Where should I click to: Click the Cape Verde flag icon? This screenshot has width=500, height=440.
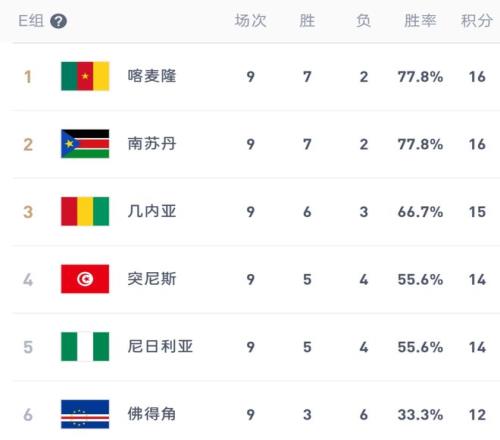85,414
